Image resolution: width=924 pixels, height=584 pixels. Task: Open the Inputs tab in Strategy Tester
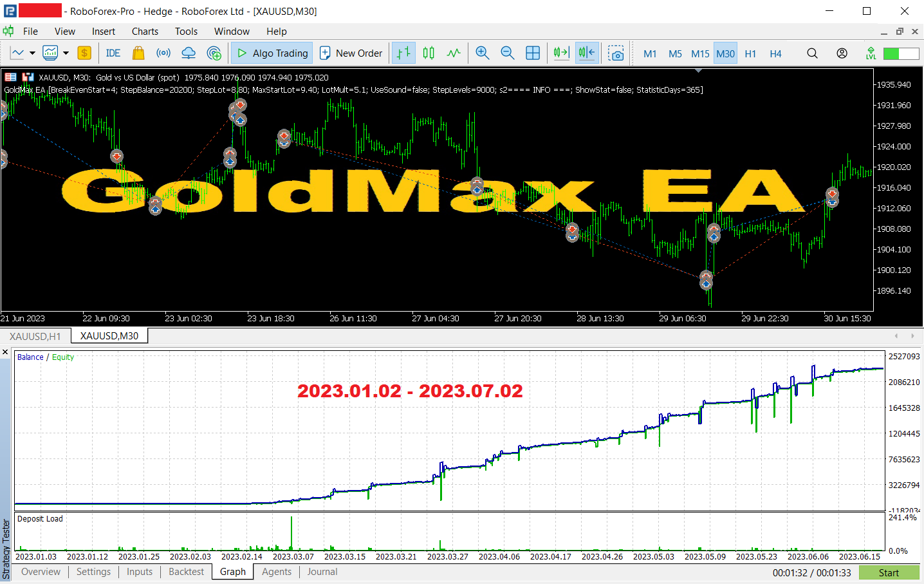140,572
